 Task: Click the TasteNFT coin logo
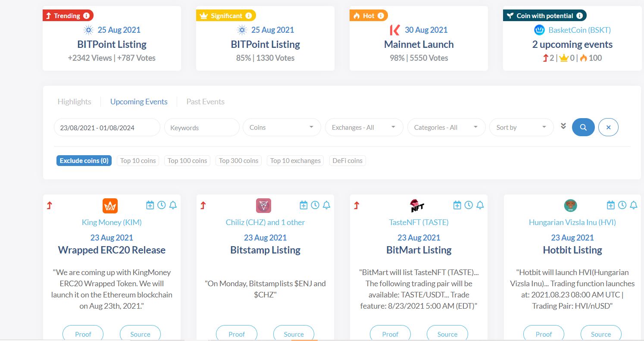tap(417, 206)
